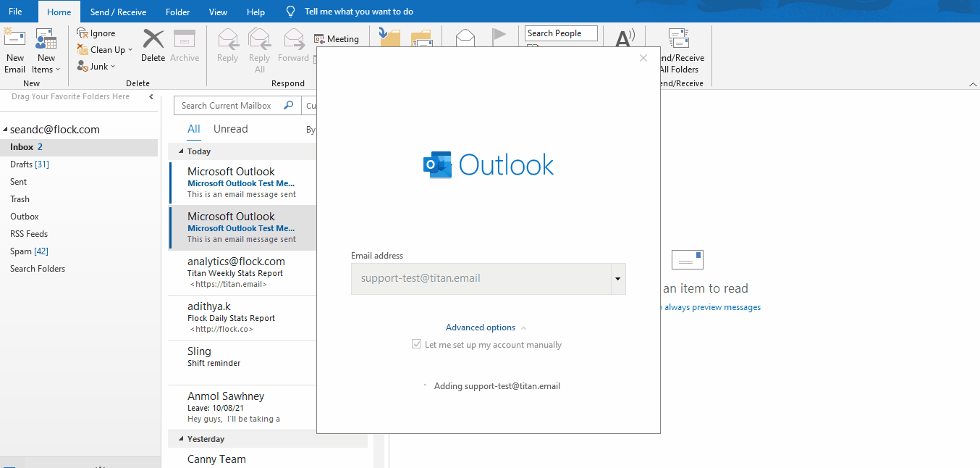
Task: Click the Move folder icon in ribbon
Action: pyautogui.click(x=389, y=38)
